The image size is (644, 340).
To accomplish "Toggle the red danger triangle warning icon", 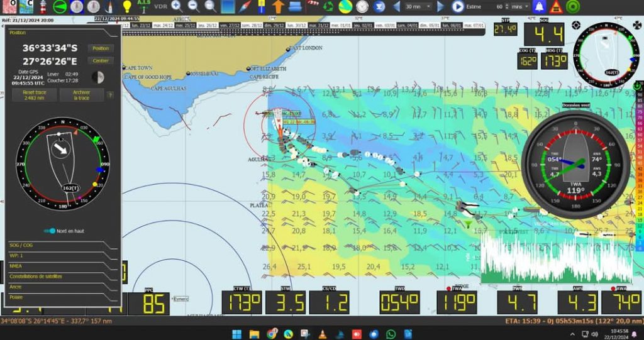I will [556, 7].
